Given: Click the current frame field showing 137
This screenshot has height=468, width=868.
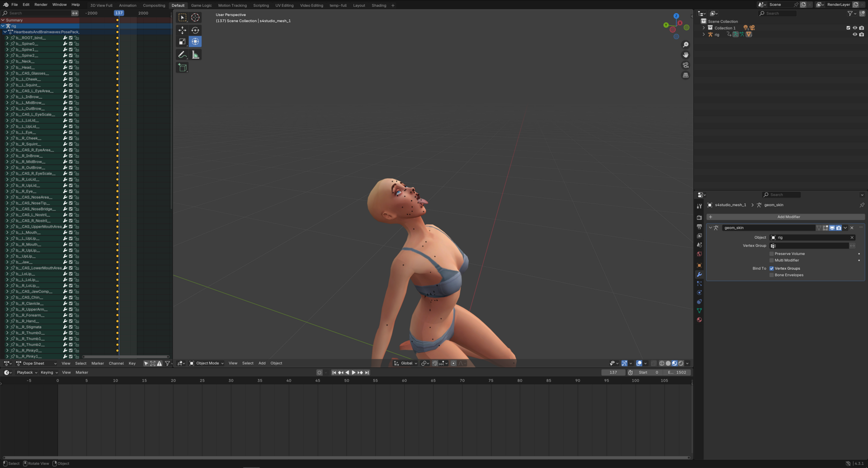Looking at the screenshot, I should click(613, 373).
